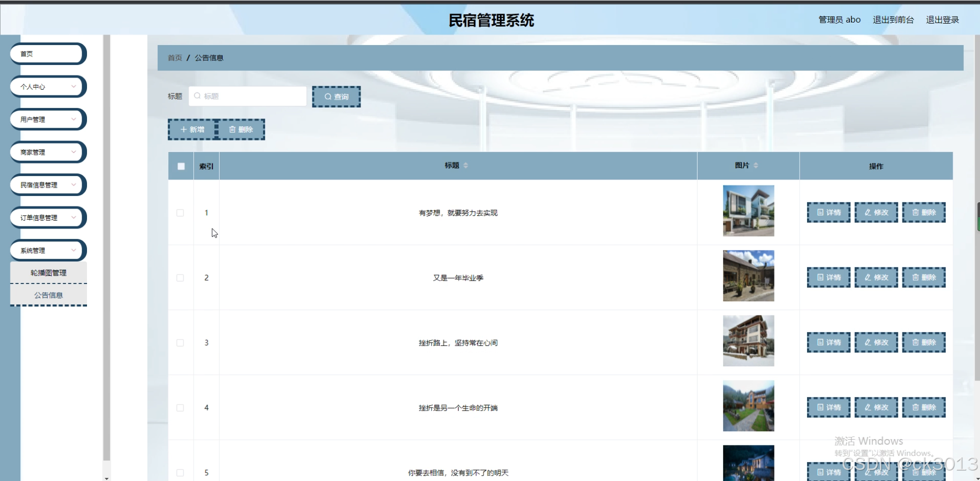Click title text 你要去相信，没有到不了的明天

click(458, 473)
